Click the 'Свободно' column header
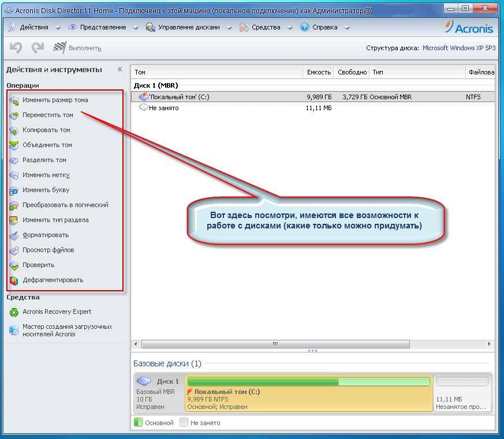This screenshot has width=504, height=439. coord(352,72)
